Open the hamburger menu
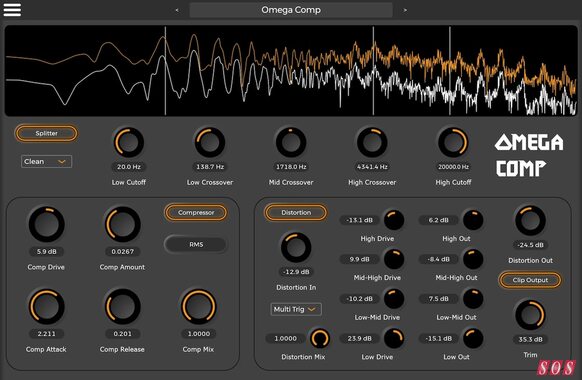 click(12, 10)
